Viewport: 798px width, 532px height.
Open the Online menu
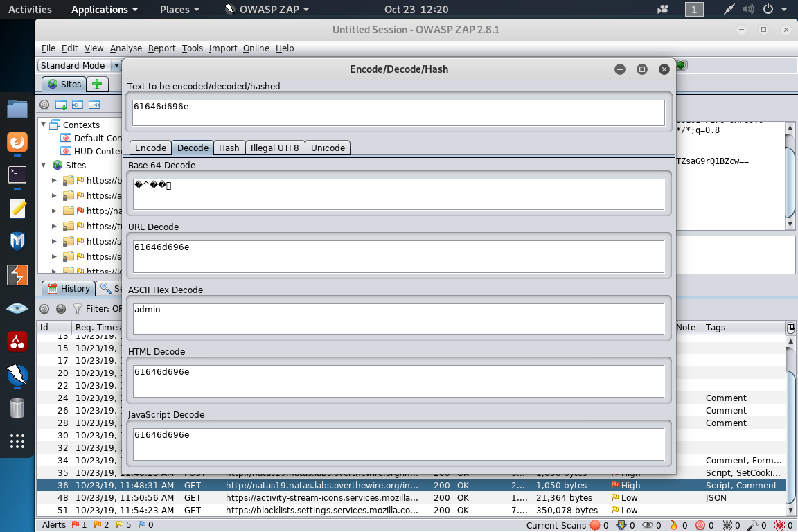tap(256, 48)
